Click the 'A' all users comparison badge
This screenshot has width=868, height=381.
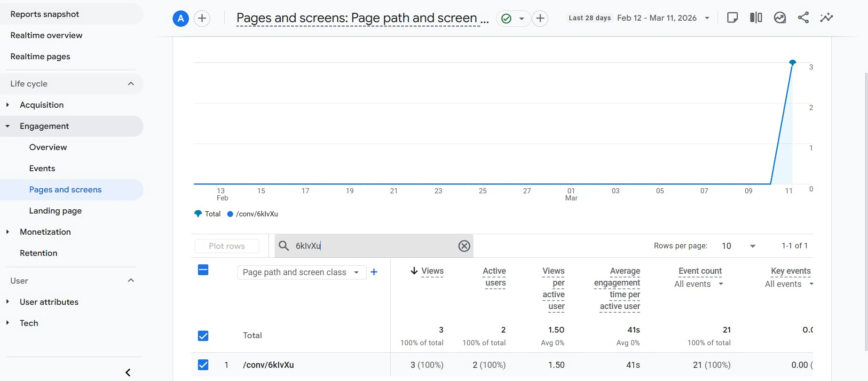(181, 18)
